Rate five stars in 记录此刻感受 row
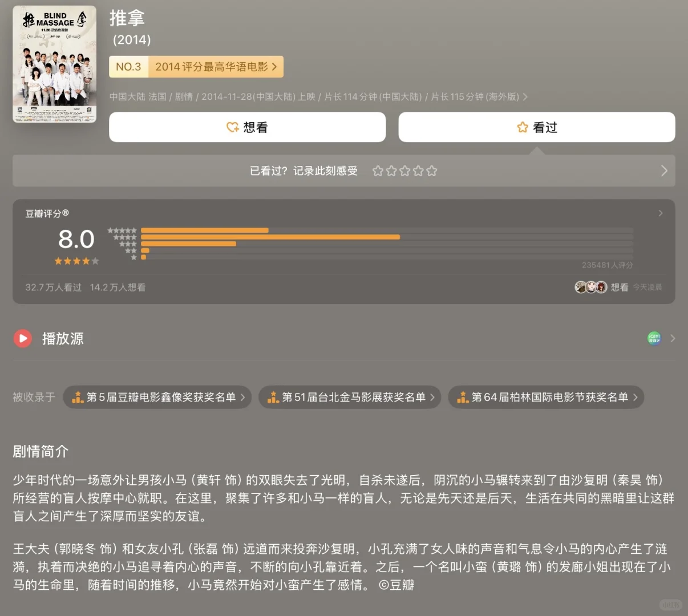The image size is (688, 616). coord(431,171)
